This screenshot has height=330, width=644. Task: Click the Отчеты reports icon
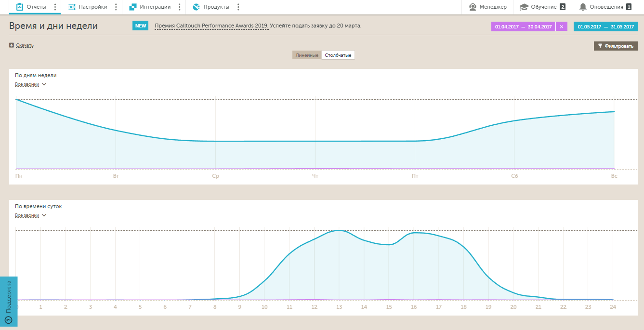coord(20,7)
